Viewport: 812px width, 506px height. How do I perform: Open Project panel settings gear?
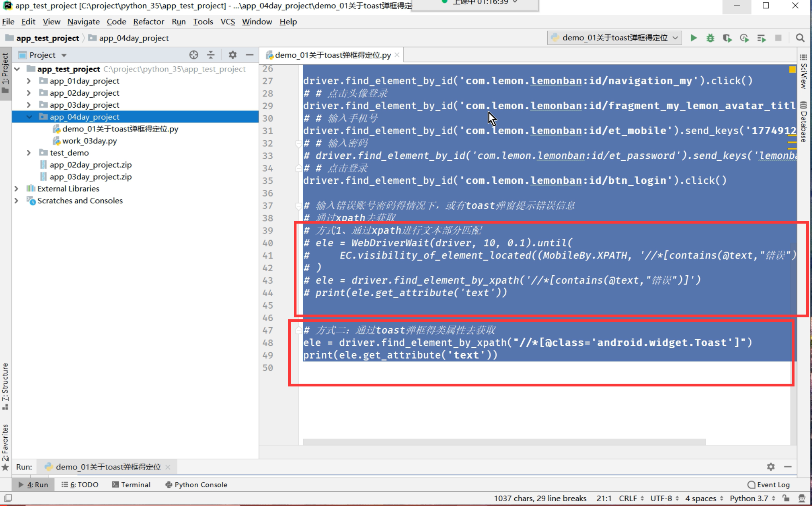[233, 55]
